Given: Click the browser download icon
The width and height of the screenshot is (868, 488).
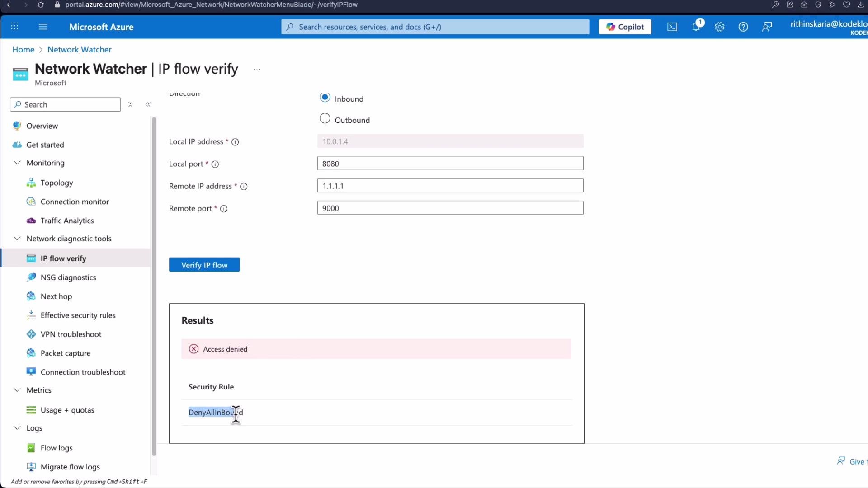Looking at the screenshot, I should point(861,5).
